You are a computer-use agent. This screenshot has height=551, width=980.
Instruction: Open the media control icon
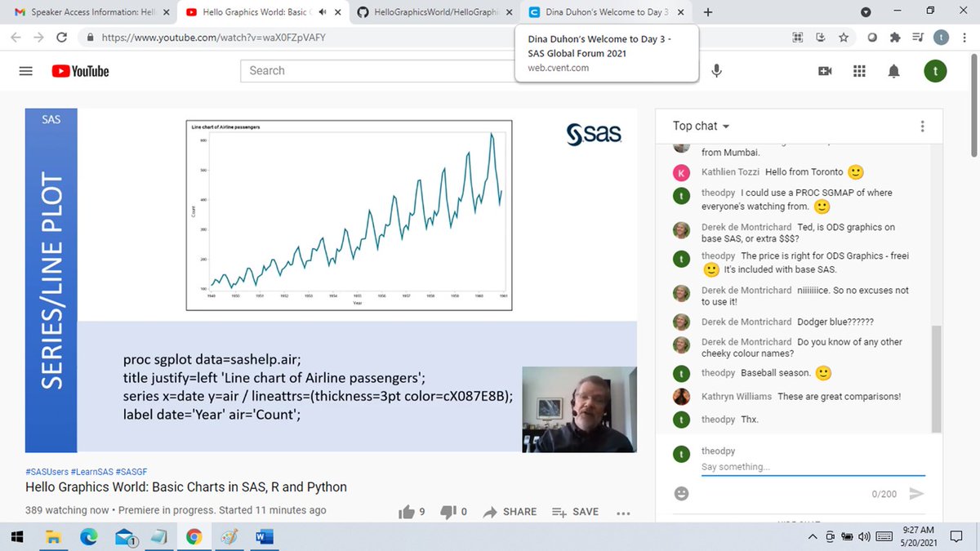pos(919,38)
